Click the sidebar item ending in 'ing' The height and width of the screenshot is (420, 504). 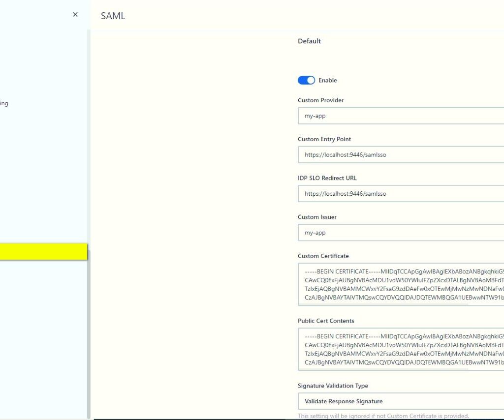coord(4,104)
